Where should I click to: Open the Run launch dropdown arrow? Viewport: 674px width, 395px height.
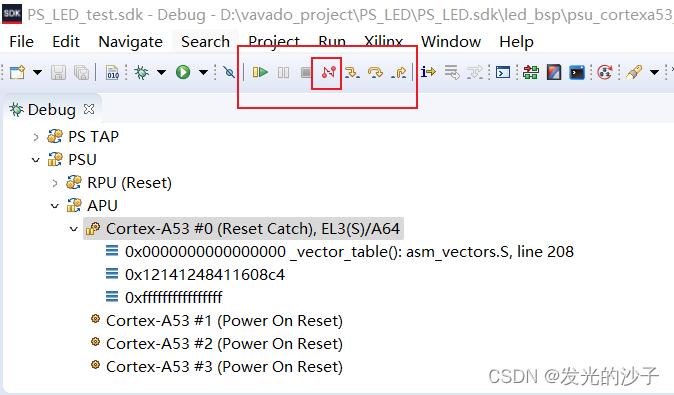pyautogui.click(x=203, y=72)
